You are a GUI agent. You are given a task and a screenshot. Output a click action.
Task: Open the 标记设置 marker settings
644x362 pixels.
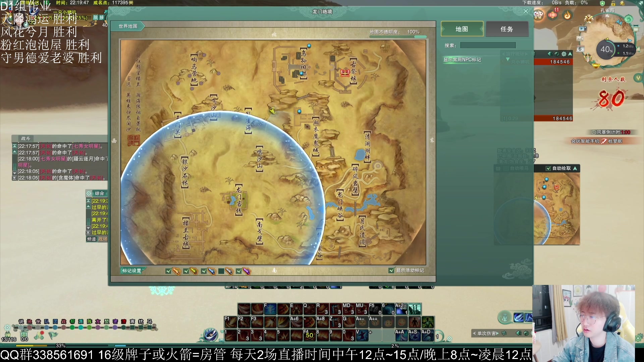click(132, 270)
